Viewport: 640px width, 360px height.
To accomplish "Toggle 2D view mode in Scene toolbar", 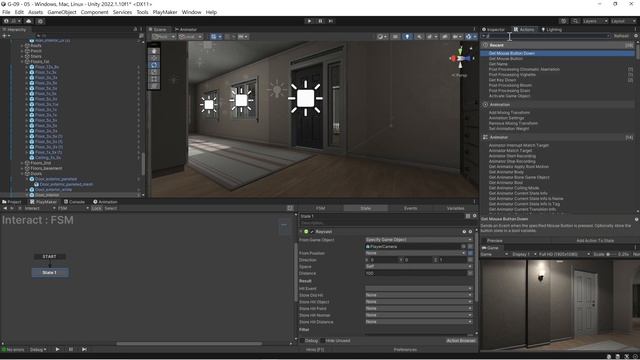I will pos(395,37).
